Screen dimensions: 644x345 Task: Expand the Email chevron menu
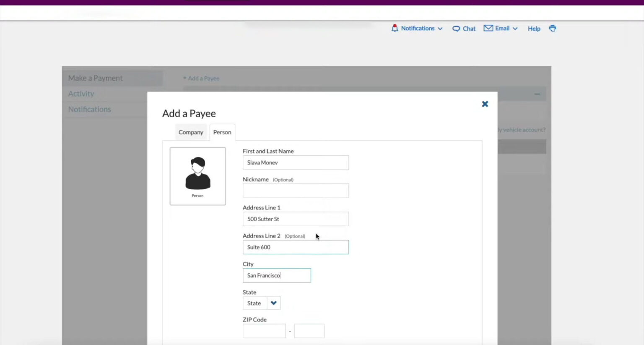click(x=515, y=29)
